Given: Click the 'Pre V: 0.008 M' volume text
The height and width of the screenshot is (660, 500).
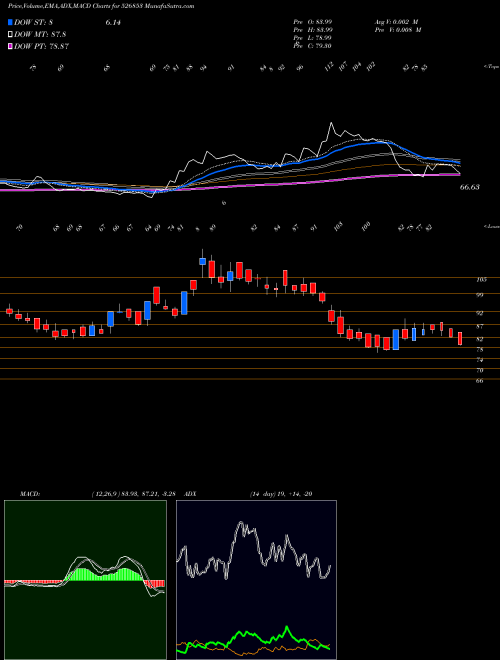Looking at the screenshot, I should (397, 30).
